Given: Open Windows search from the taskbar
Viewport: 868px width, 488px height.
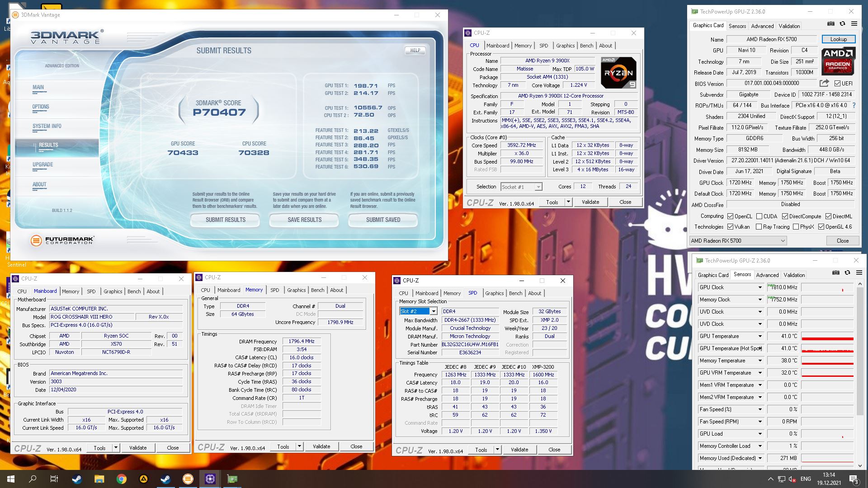Looking at the screenshot, I should tap(33, 479).
